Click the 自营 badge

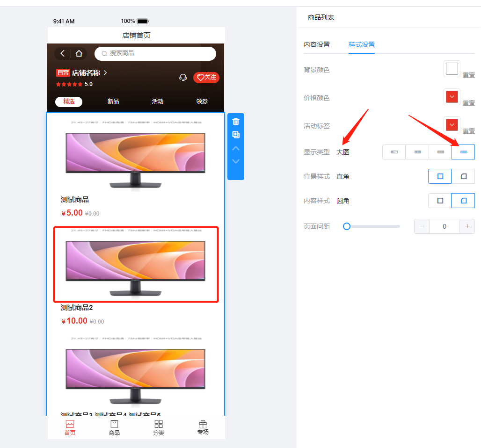point(63,72)
